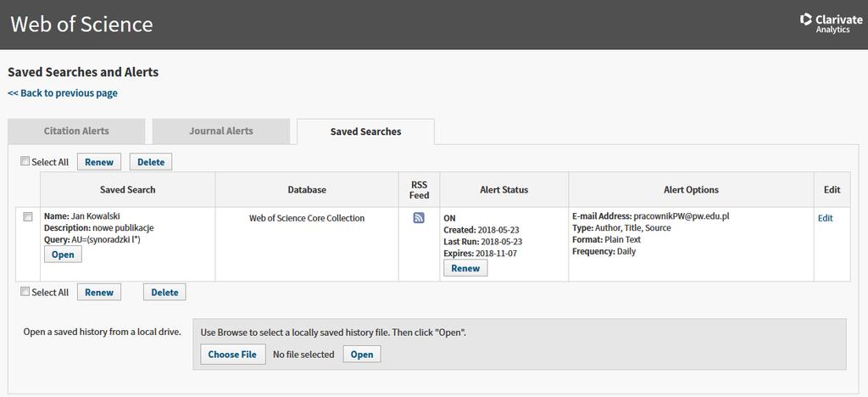Viewport: 868px width, 397px height.
Task: Check the top Select All checkbox
Action: (25, 161)
